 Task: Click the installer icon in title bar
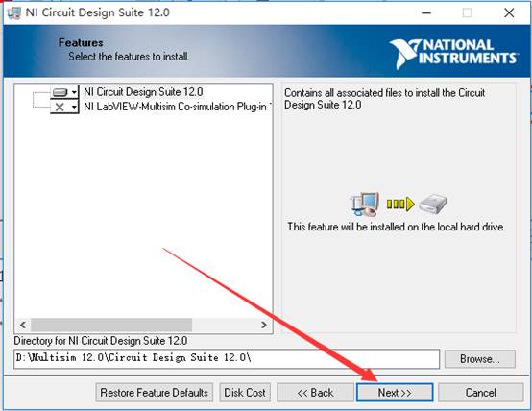click(13, 12)
